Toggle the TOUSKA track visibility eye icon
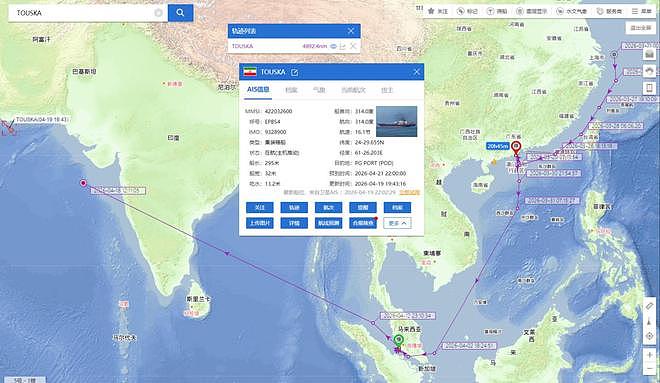660x383 pixels. (333, 46)
